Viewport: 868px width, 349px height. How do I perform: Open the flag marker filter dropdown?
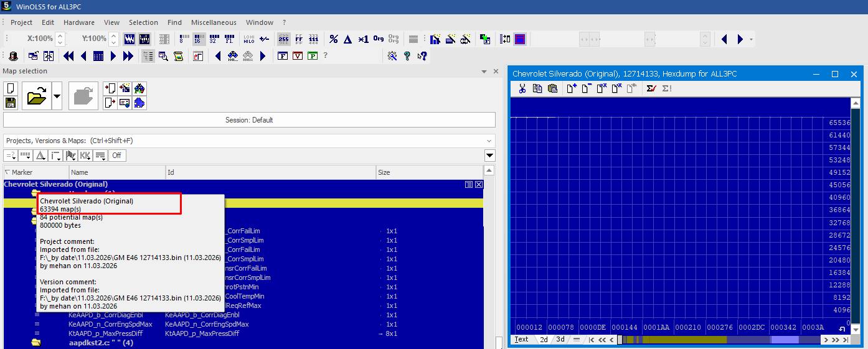click(x=70, y=156)
